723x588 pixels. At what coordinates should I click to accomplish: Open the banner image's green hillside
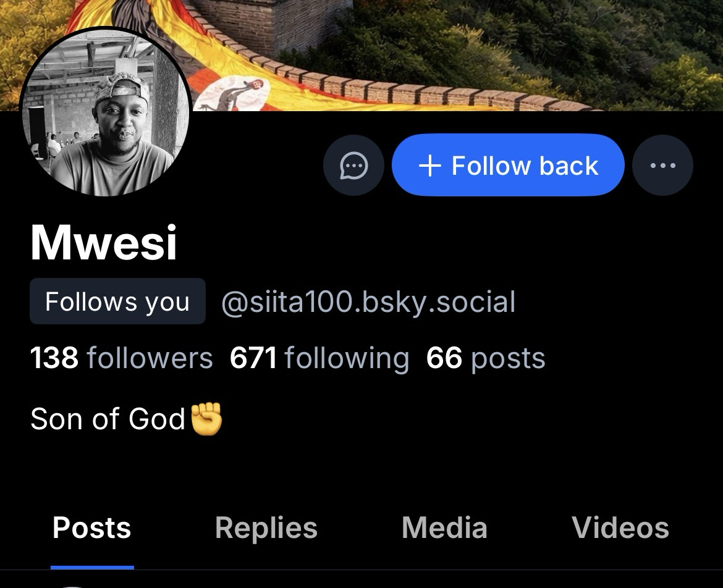(556, 43)
